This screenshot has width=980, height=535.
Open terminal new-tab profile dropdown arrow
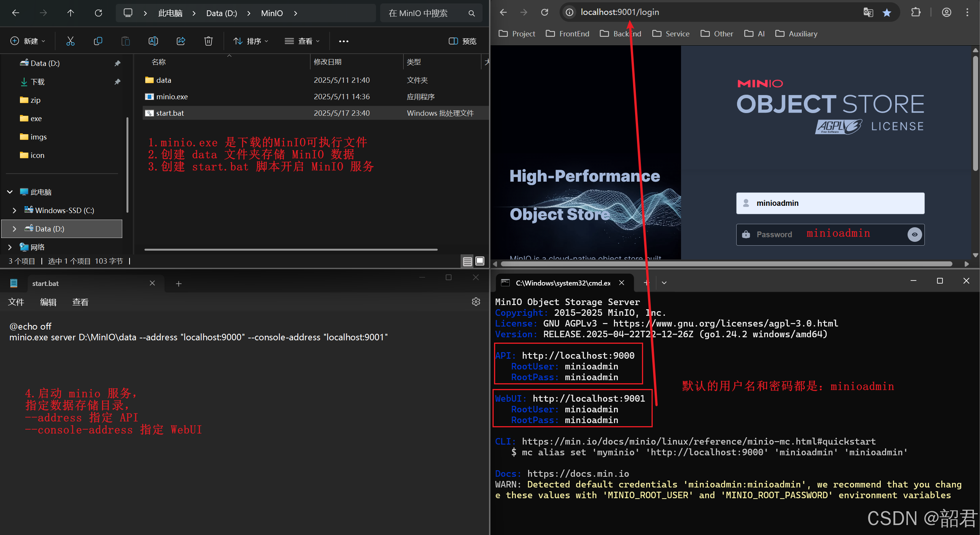(x=664, y=283)
